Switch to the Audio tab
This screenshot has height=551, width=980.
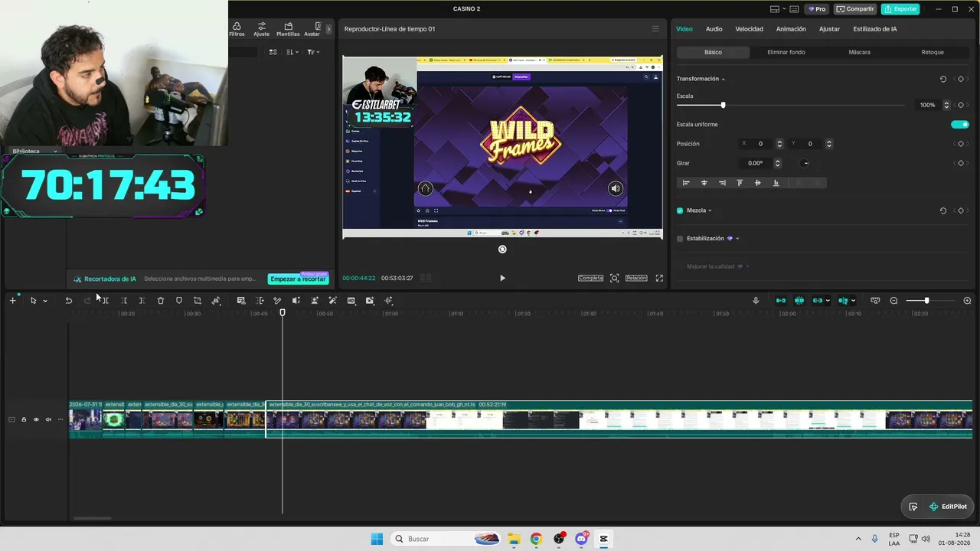714,29
